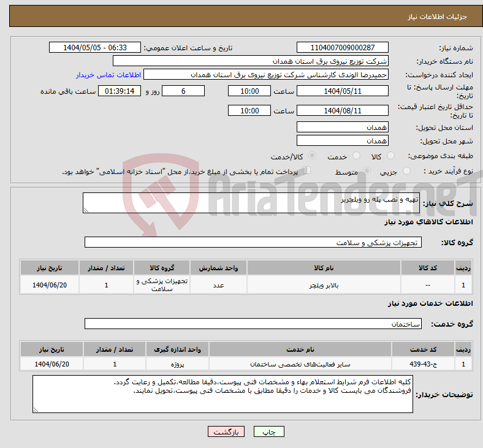Click the delivery city field همدان
Image resolution: width=483 pixels, height=448 pixels.
(x=342, y=141)
